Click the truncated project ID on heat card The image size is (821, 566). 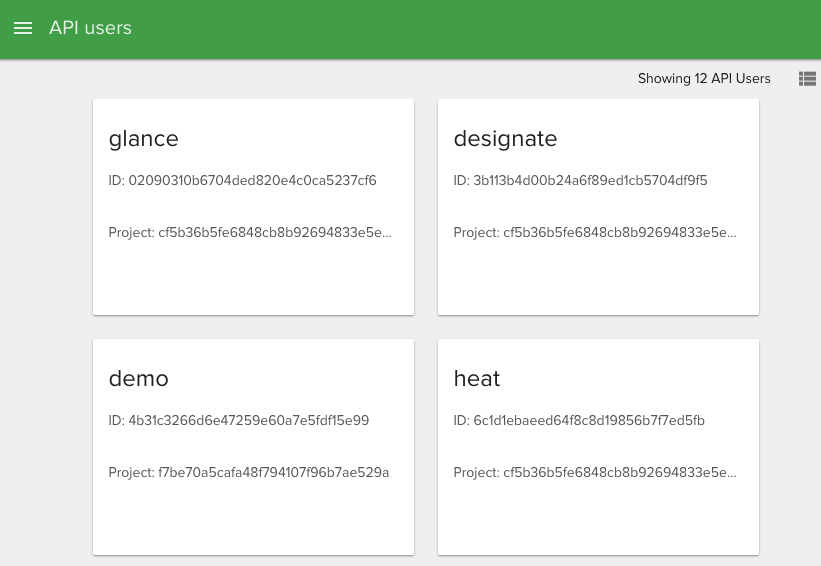pyautogui.click(x=595, y=473)
